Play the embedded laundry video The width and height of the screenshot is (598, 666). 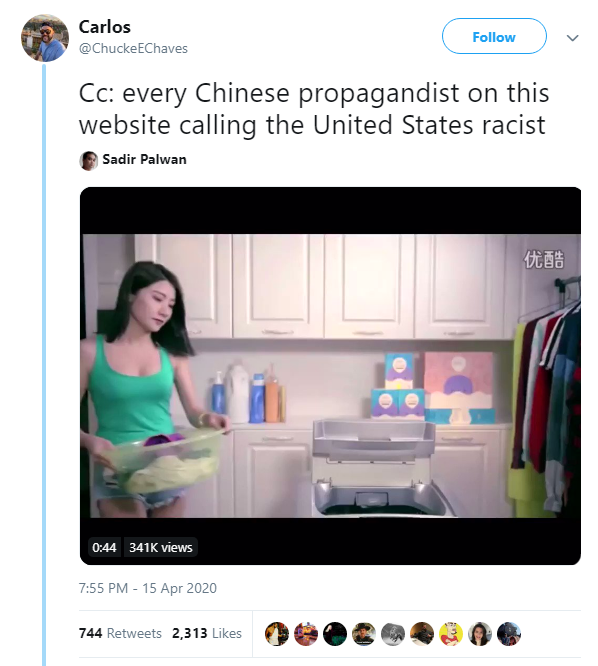[x=330, y=375]
